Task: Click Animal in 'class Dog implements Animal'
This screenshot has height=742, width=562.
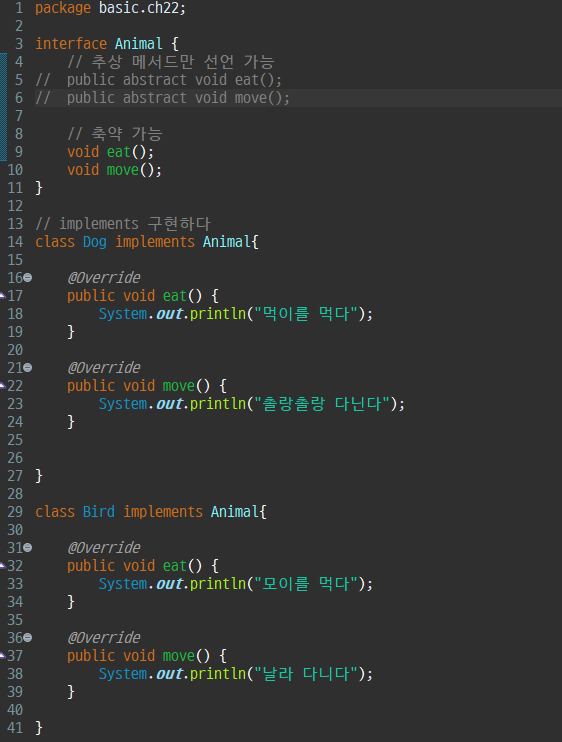Action: coord(227,242)
